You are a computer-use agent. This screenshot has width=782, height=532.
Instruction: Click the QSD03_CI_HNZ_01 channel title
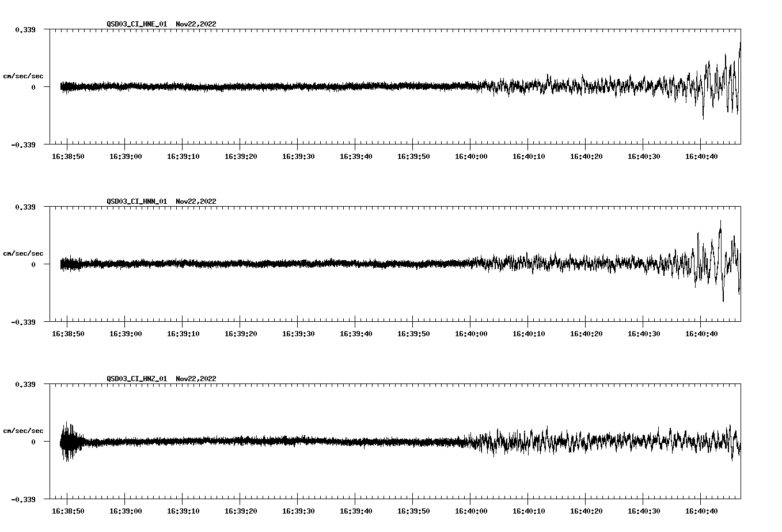pyautogui.click(x=136, y=379)
